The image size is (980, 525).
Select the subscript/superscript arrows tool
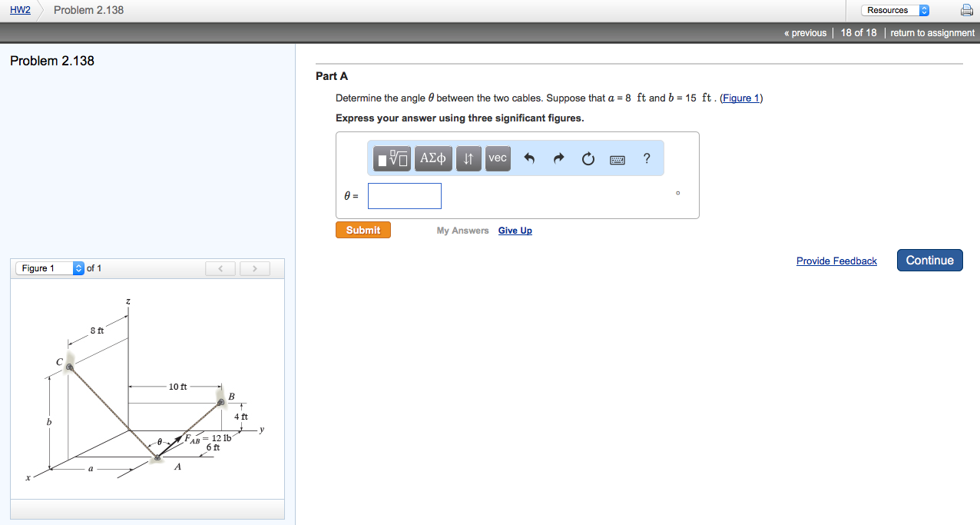click(x=468, y=158)
